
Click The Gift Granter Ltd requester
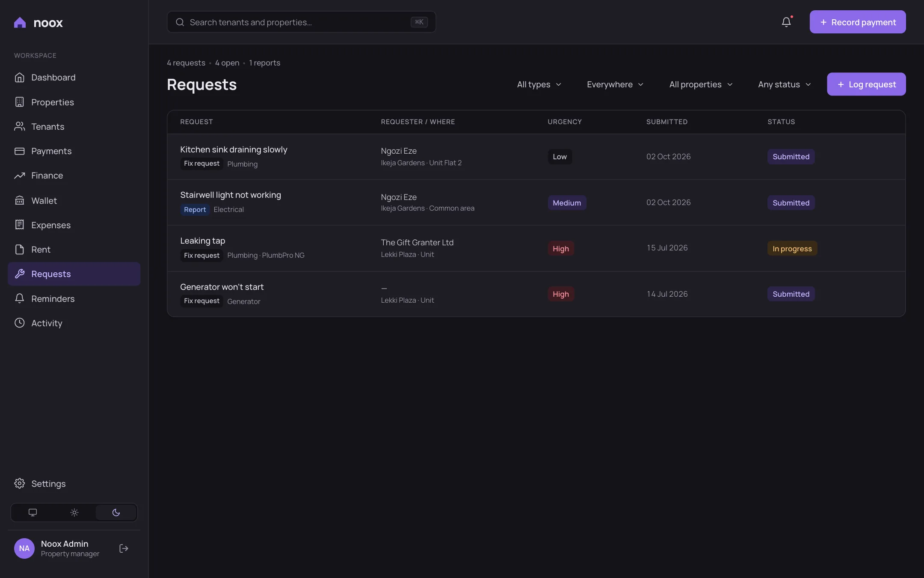click(417, 242)
